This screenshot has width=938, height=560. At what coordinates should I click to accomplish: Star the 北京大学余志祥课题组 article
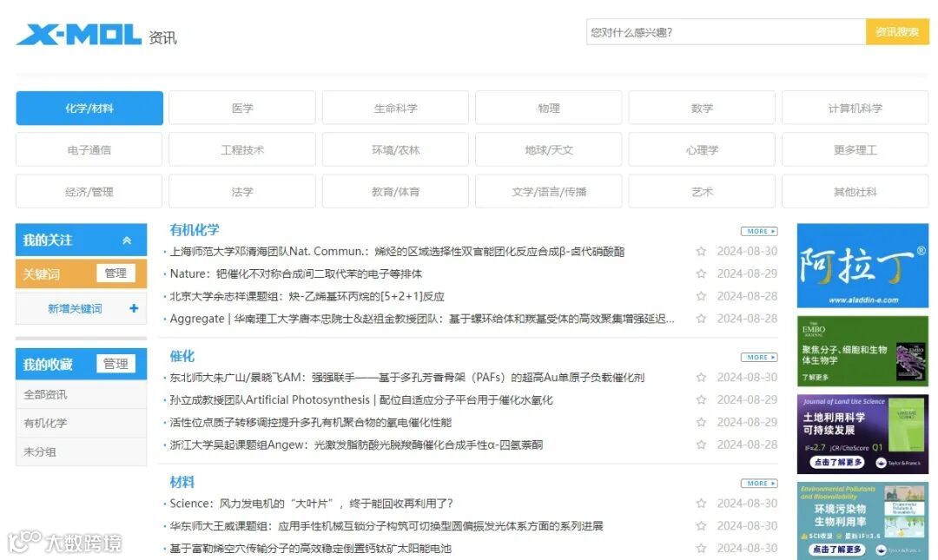[x=701, y=296]
